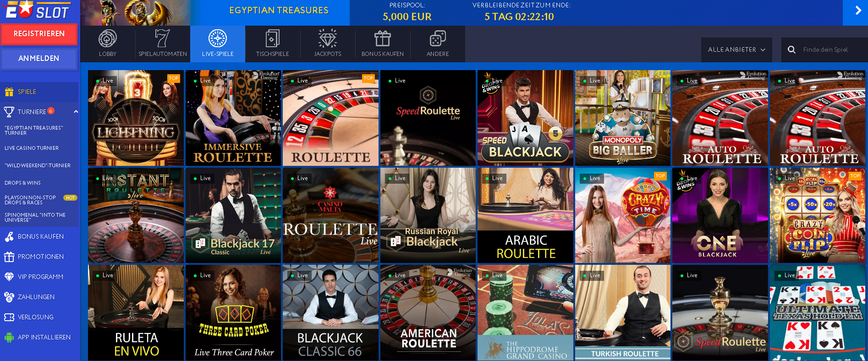Select the Spielautomaten seven icon
This screenshot has width=868, height=361.
[x=162, y=38]
